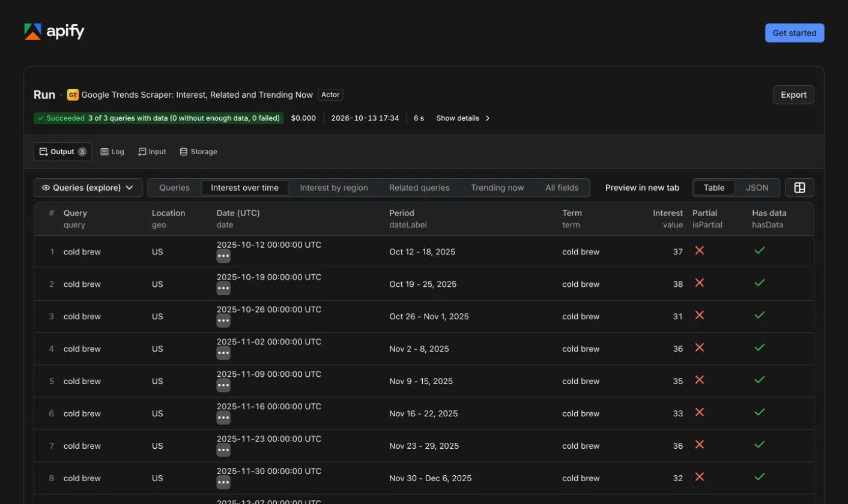
Task: Click the green check in the Nov 30 - Dec 6 row
Action: [x=760, y=478]
